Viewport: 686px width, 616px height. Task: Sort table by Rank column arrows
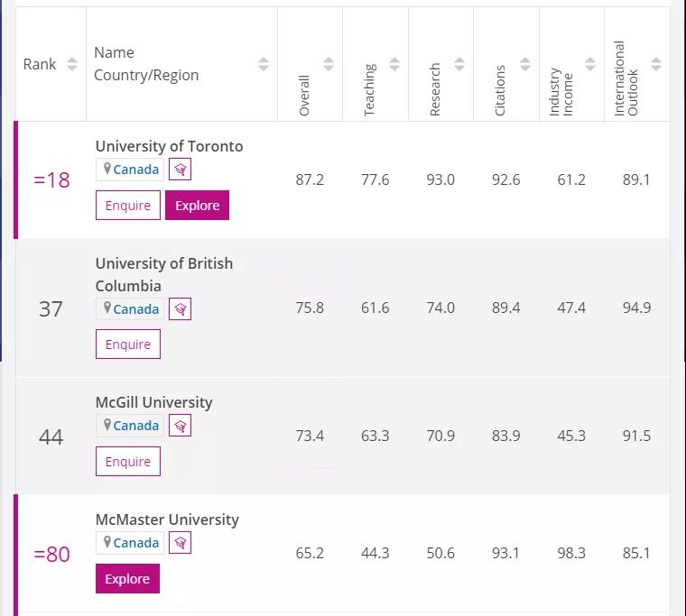tap(72, 64)
